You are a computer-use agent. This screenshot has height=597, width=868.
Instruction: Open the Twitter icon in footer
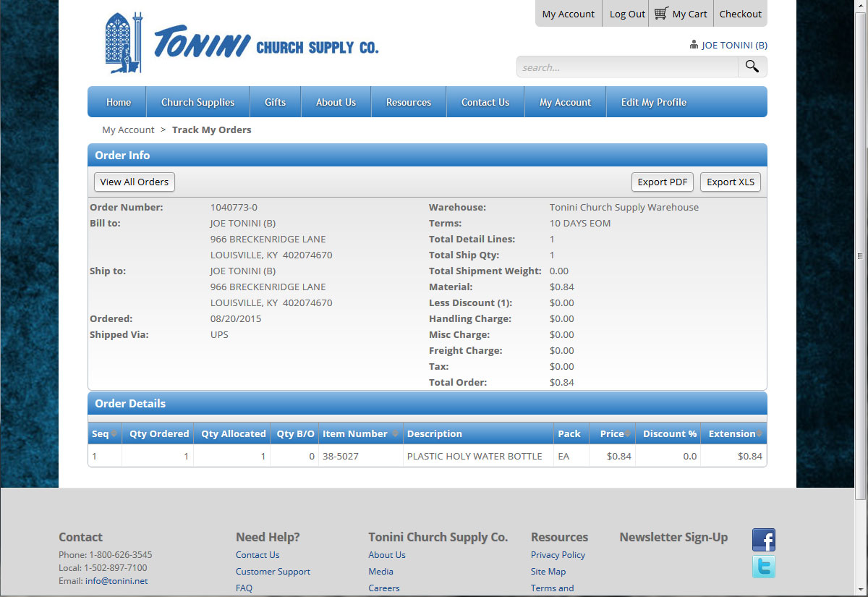tap(764, 566)
